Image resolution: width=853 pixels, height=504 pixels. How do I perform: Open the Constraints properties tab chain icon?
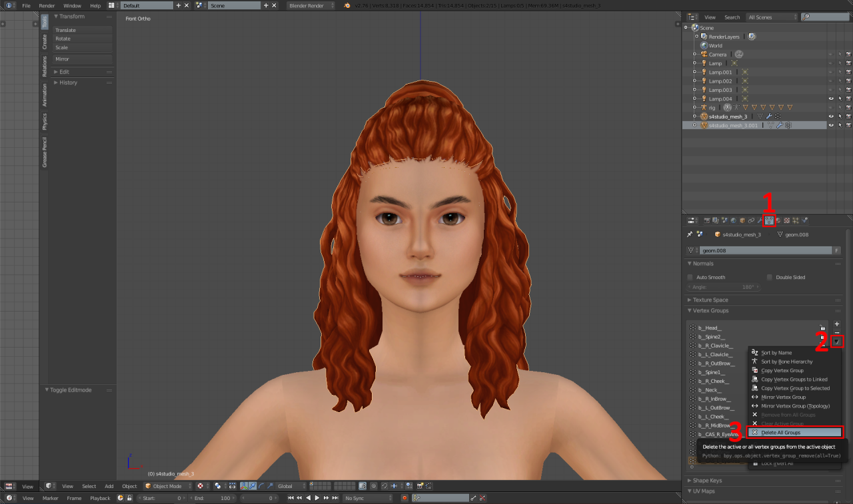751,220
